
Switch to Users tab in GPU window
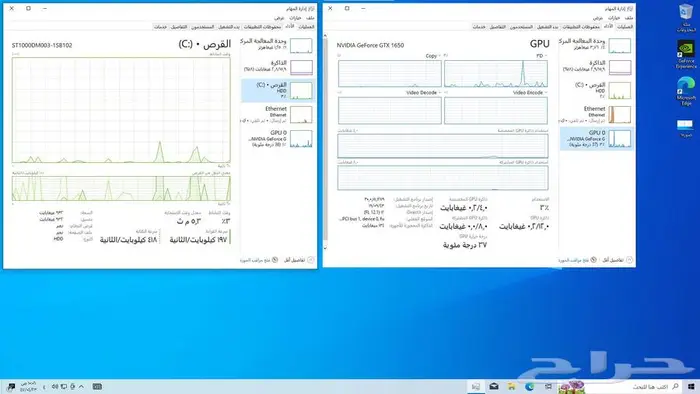coord(521,27)
